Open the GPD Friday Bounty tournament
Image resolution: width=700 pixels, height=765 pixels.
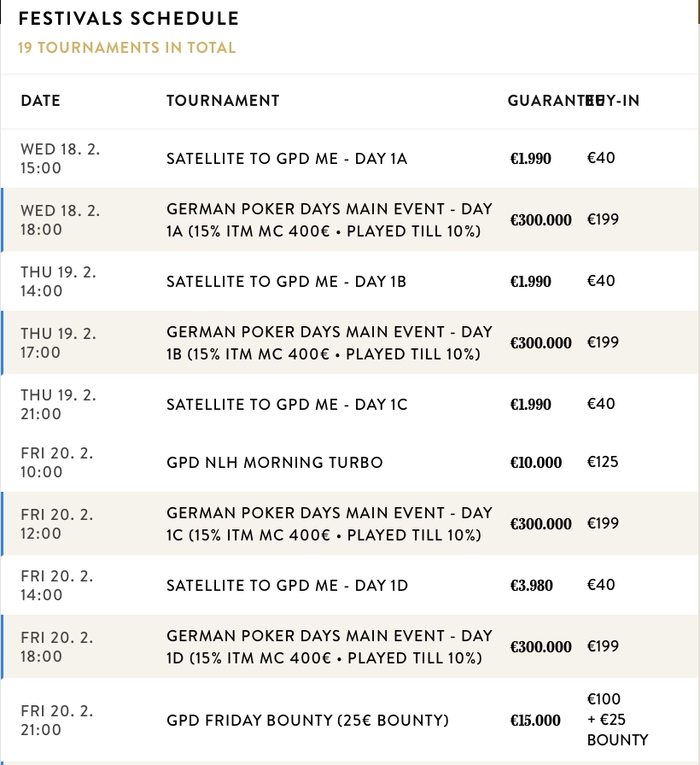click(x=307, y=721)
